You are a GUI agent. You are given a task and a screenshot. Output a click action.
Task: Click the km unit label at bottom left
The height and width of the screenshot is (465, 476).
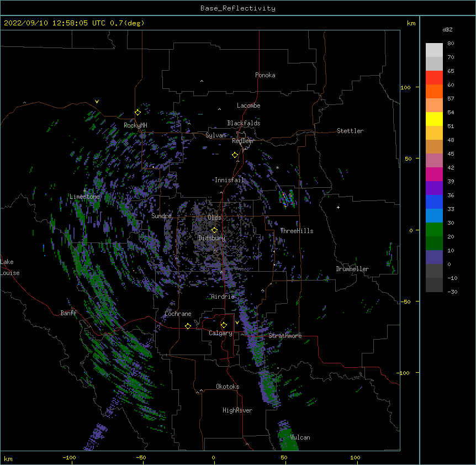(8, 459)
